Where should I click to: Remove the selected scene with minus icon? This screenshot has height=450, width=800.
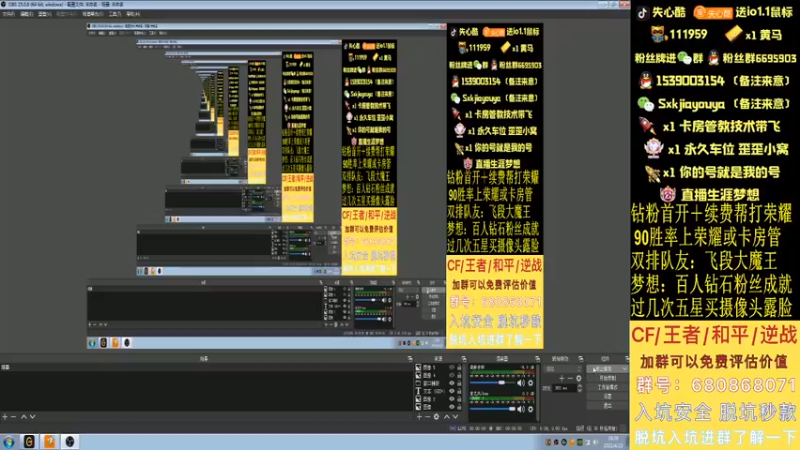(x=13, y=417)
